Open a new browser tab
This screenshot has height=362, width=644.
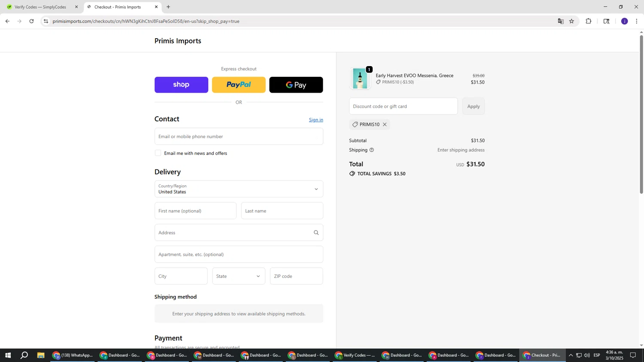pyautogui.click(x=168, y=7)
